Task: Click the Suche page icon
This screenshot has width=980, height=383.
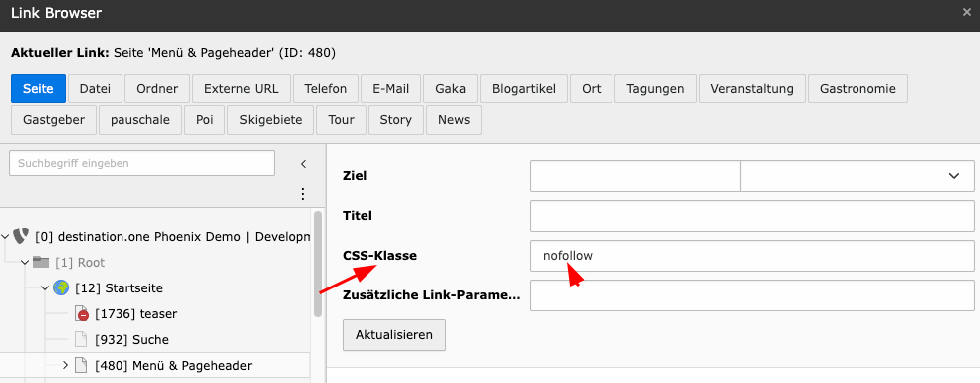Action: pos(80,340)
